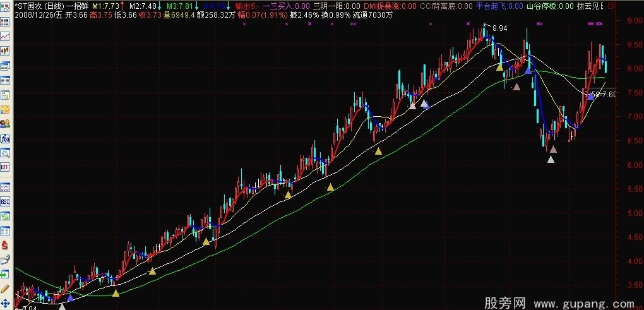The height and width of the screenshot is (310, 644).
Task: Click the 8.94 peak price label
Action: pyautogui.click(x=499, y=28)
